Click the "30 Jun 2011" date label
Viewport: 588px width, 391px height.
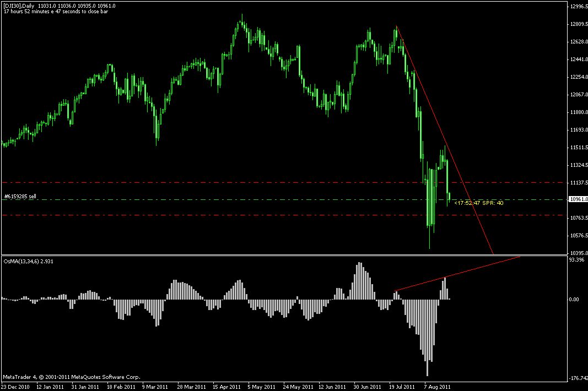[x=368, y=387]
